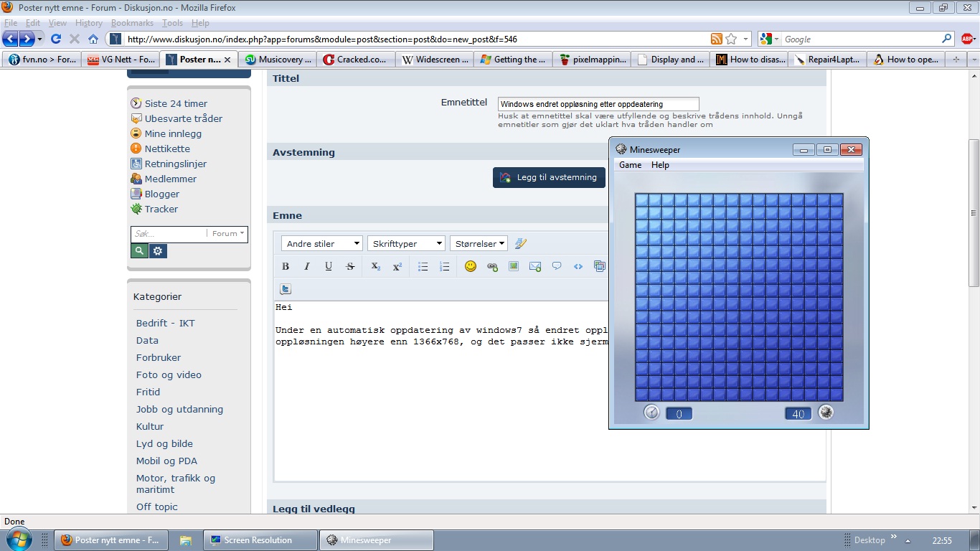980x551 pixels.
Task: Open the Tracker link
Action: [161, 209]
